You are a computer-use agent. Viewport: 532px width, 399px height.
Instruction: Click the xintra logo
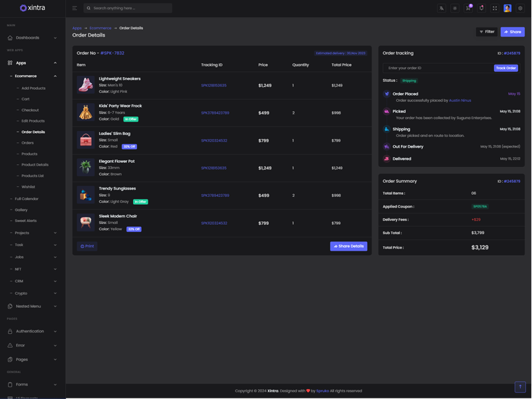click(x=33, y=8)
